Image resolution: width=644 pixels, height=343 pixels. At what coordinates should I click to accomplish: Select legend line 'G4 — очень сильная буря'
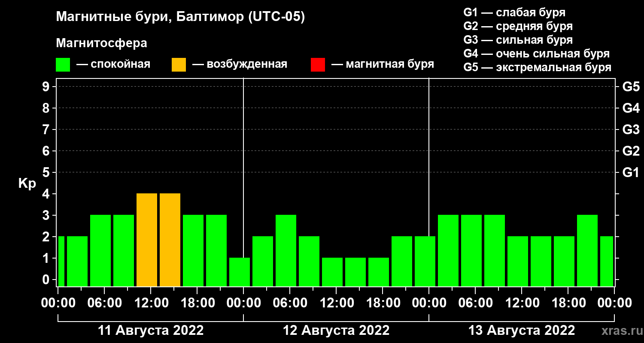pos(537,54)
